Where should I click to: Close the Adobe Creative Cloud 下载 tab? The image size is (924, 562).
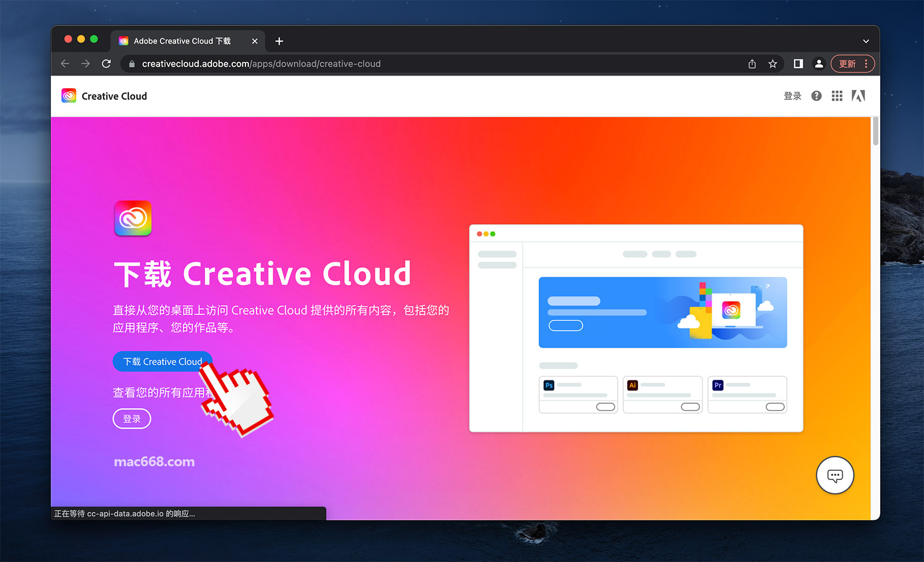pos(255,41)
